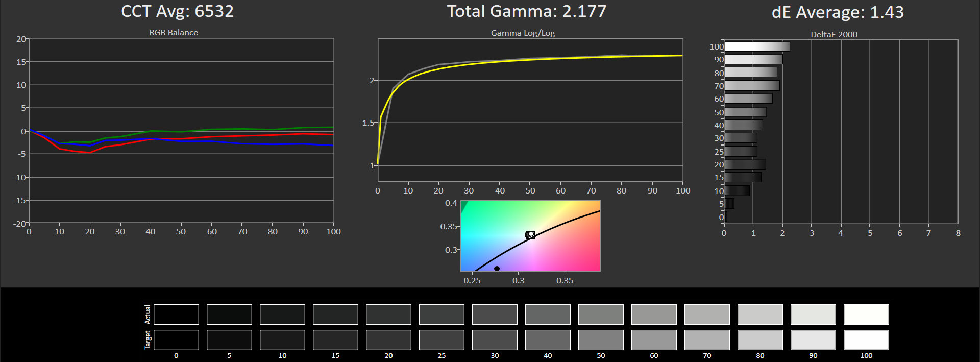980x362 pixels.
Task: Pick the DeltaE 2000 bar for level 15
Action: [x=743, y=177]
